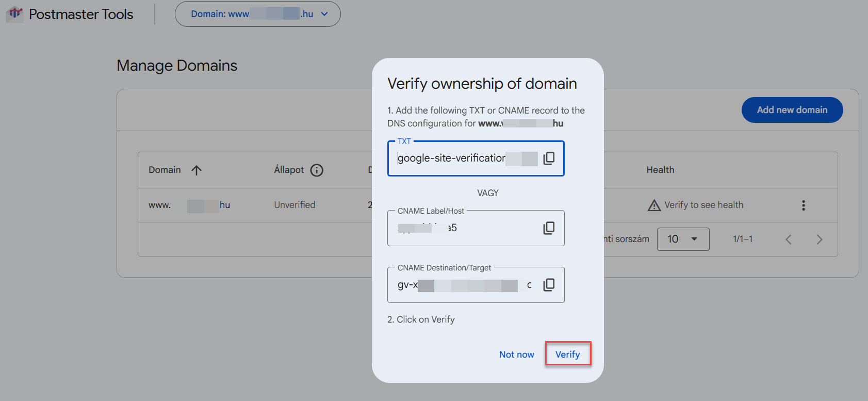Click the Postmaster Tools title text
Screen dimensions: 868x401
click(x=81, y=14)
